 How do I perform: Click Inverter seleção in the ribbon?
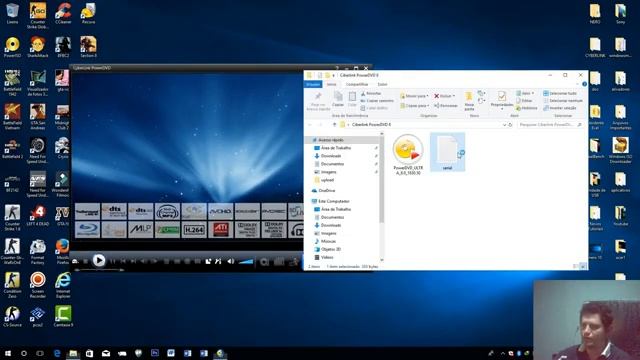click(x=560, y=108)
